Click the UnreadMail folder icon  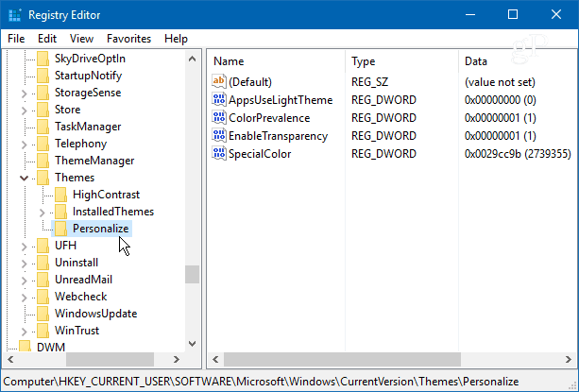(43, 280)
